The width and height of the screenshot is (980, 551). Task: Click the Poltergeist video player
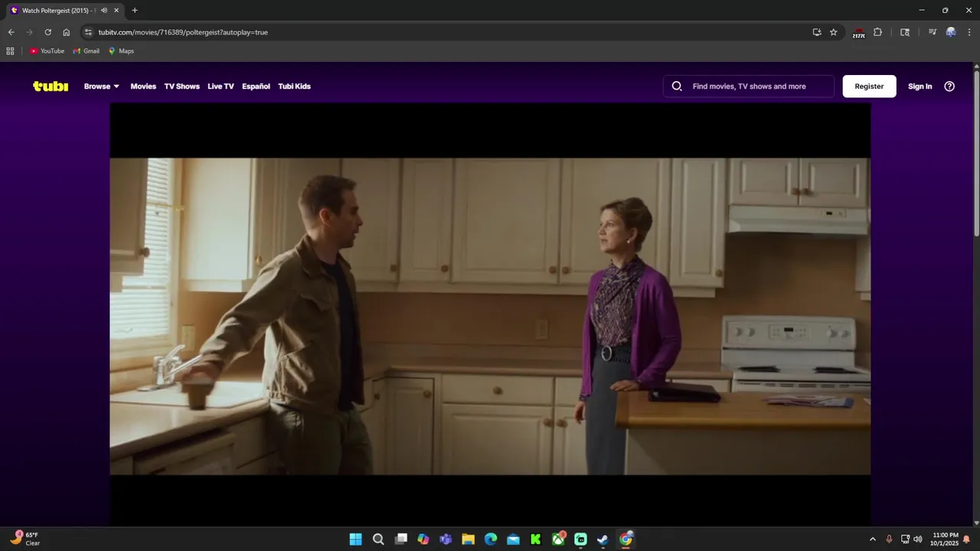coord(490,315)
